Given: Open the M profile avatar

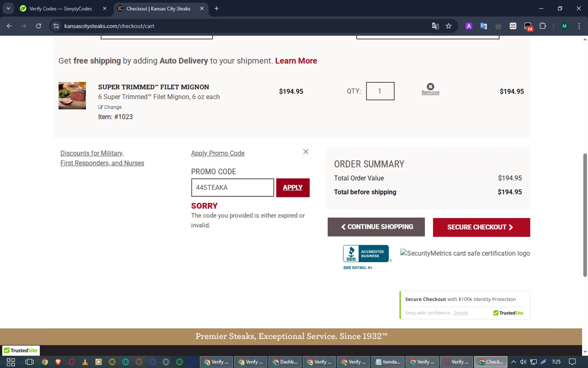Looking at the screenshot, I should click(564, 26).
